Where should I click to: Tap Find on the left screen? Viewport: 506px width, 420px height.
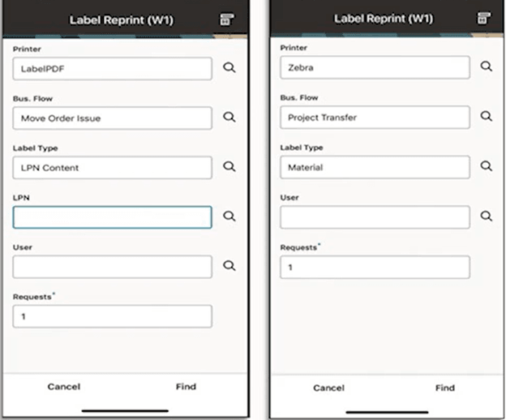tap(186, 387)
